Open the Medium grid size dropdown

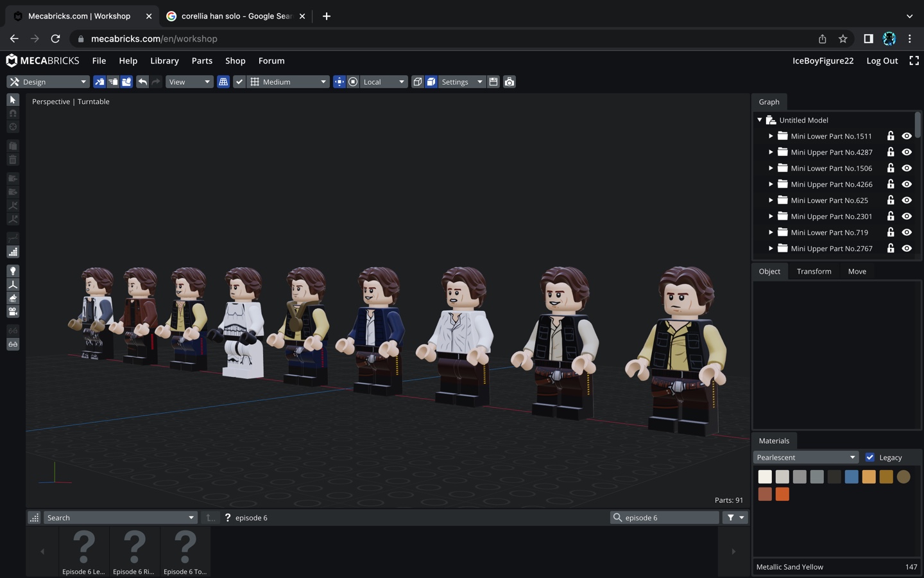(288, 82)
